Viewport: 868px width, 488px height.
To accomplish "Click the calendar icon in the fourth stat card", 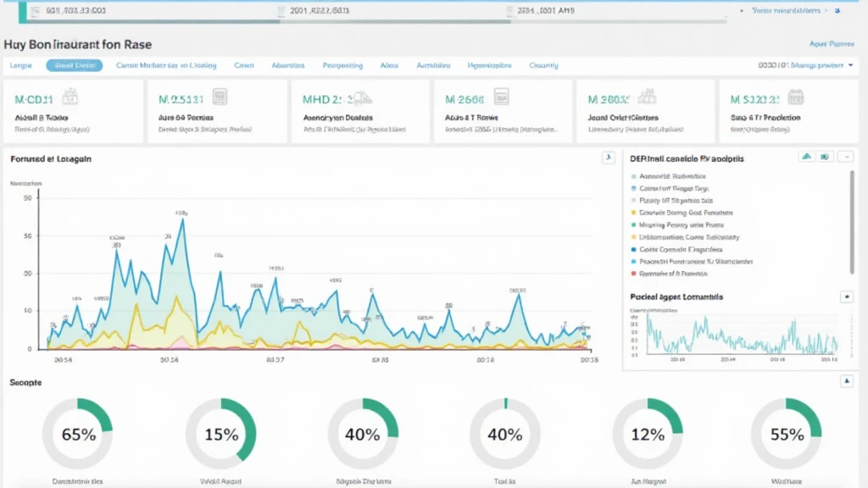I will (x=500, y=97).
